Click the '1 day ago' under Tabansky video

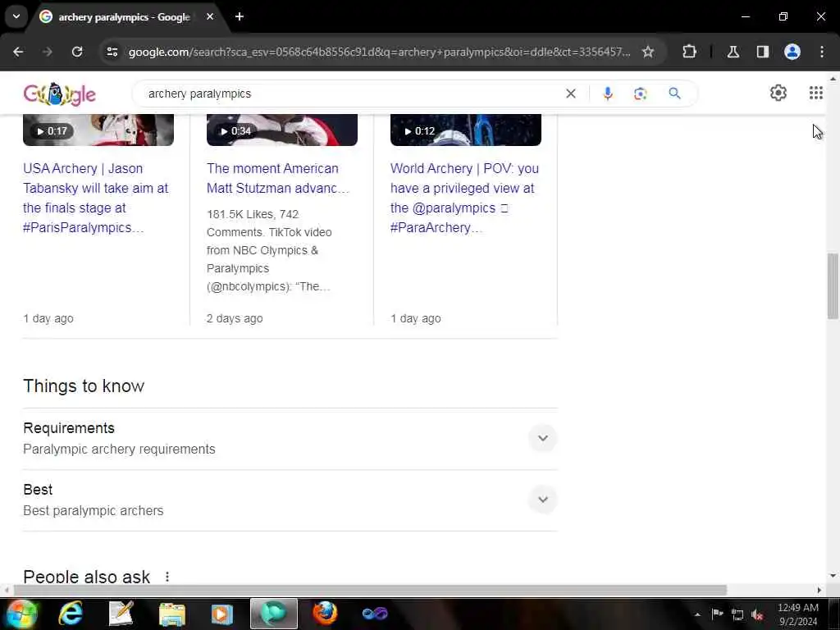[48, 318]
